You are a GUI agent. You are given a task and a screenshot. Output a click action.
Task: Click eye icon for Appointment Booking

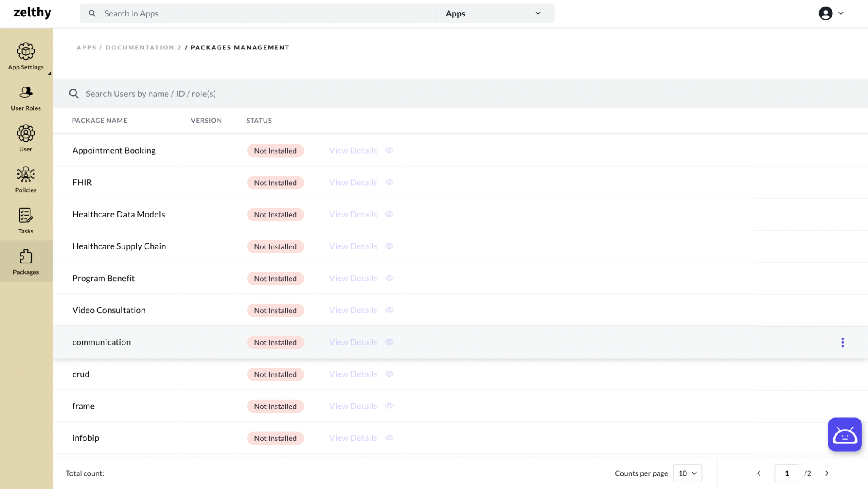pos(389,150)
